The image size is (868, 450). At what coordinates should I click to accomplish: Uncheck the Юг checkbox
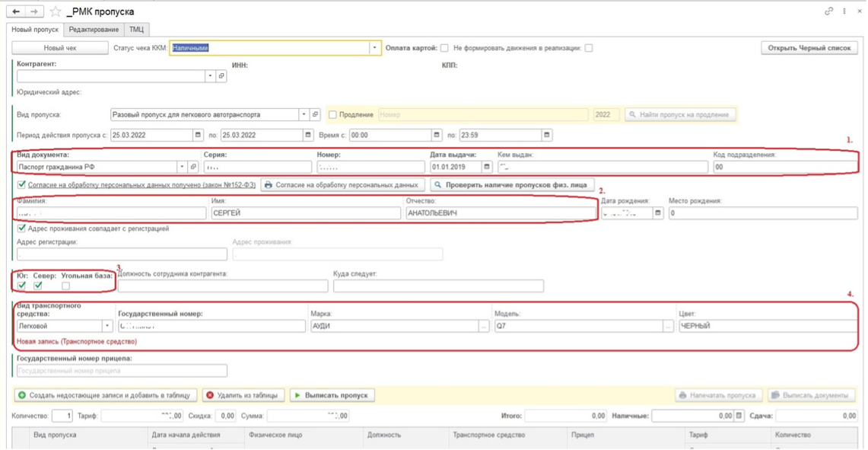(x=21, y=286)
